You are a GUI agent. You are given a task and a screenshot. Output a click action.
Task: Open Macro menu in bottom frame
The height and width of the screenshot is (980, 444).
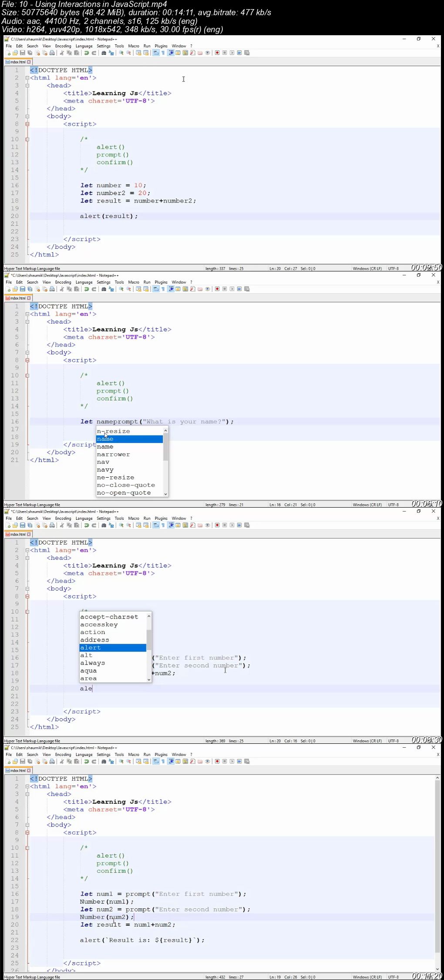[x=134, y=755]
